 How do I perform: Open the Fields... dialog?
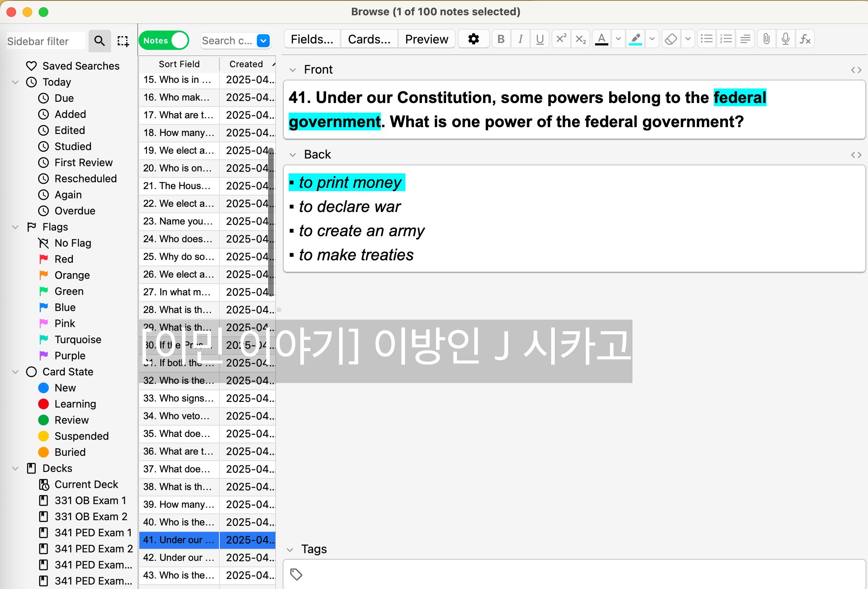312,39
